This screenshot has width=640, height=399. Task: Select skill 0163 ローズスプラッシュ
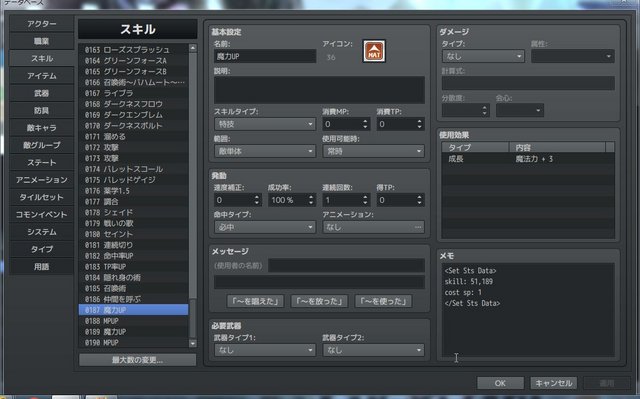133,50
